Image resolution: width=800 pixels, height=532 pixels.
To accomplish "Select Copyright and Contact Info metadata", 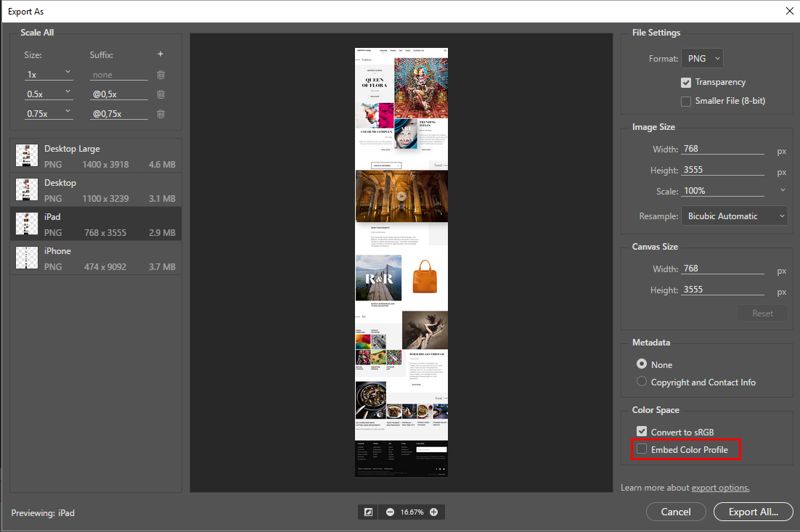I will [641, 381].
